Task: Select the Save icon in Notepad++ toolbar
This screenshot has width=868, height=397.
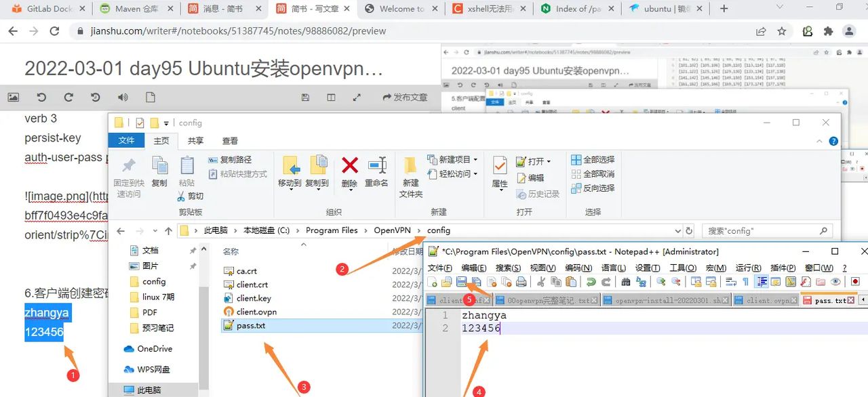Action: (462, 282)
